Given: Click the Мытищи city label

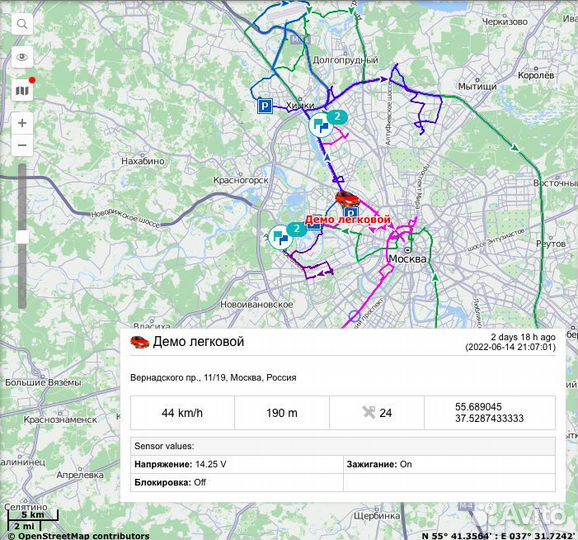Looking at the screenshot, I should point(477,86).
